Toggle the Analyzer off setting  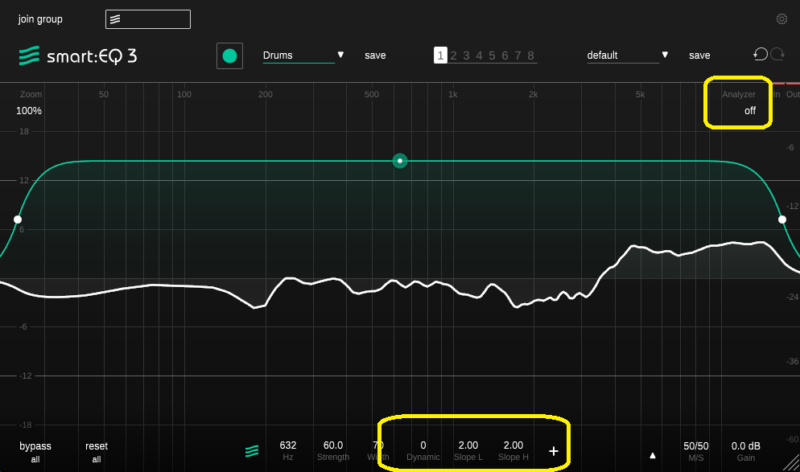749,111
